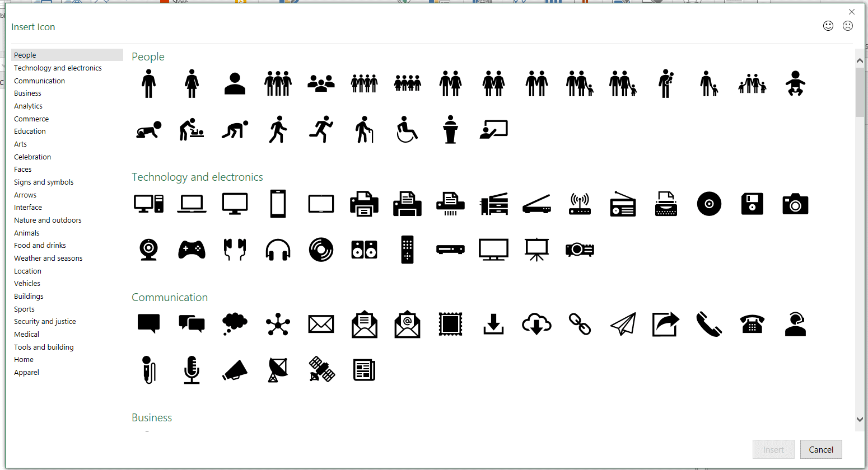Click the Cancel button
Screen dimensions: 868x470
point(821,450)
